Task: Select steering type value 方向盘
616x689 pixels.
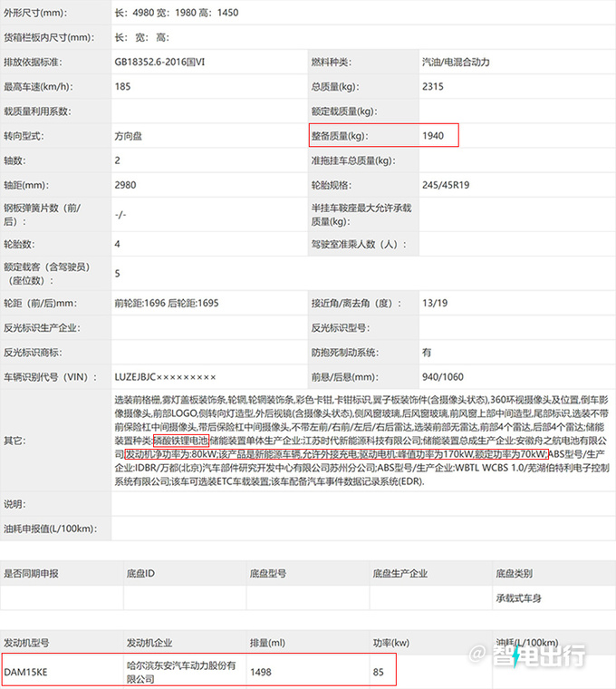Action: coord(129,136)
